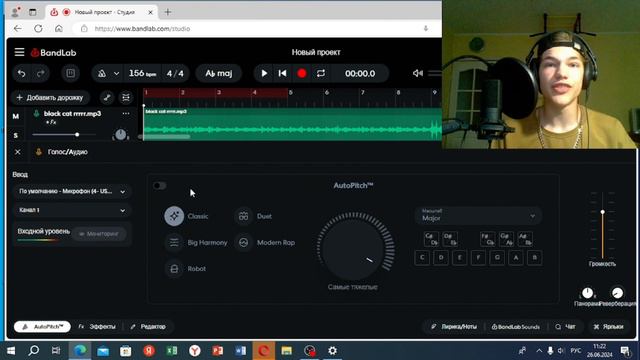
Task: Click the Реверберация knob
Action: (x=618, y=293)
